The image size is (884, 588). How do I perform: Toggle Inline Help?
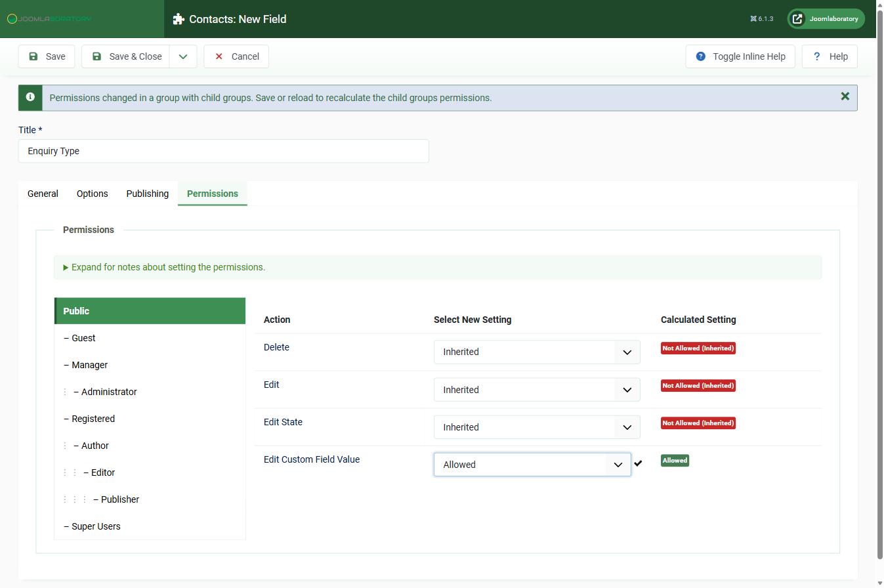(740, 56)
